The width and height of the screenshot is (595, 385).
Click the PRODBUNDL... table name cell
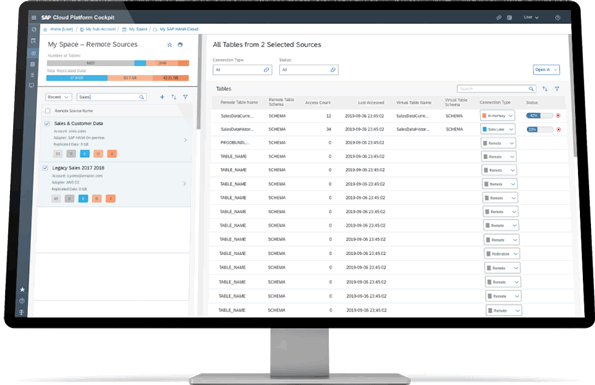pyautogui.click(x=235, y=143)
